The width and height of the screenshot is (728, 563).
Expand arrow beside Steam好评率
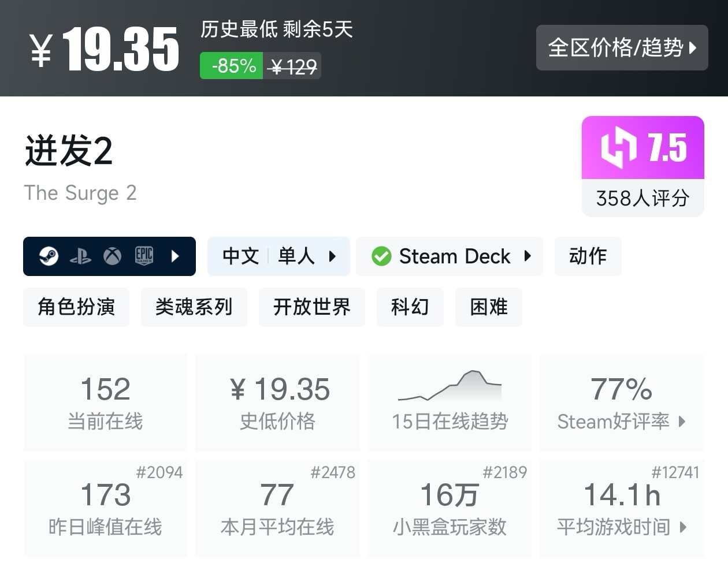click(x=682, y=422)
